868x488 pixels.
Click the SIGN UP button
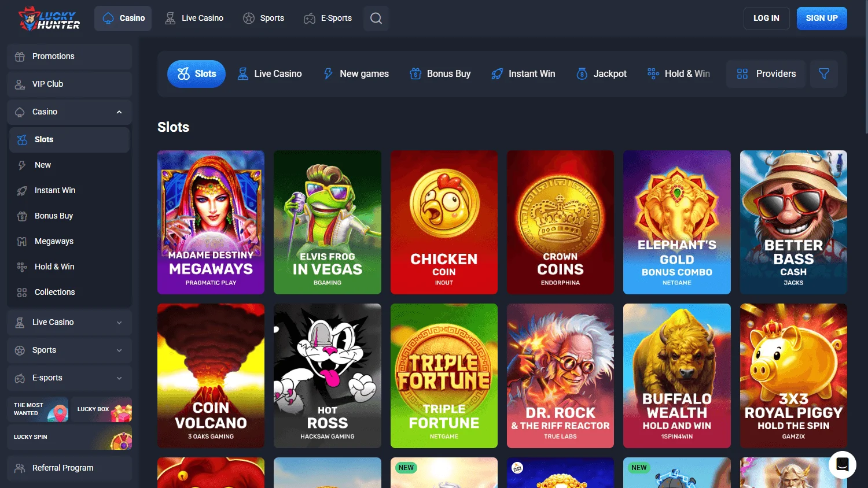822,19
